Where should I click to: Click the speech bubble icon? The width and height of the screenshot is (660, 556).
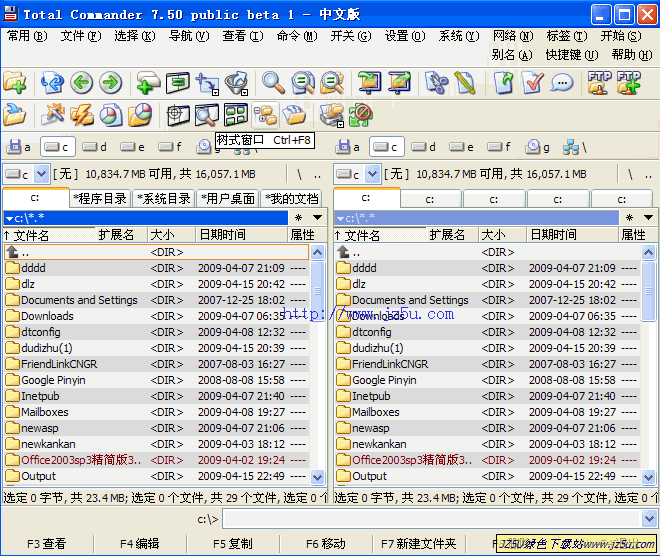pyautogui.click(x=562, y=82)
